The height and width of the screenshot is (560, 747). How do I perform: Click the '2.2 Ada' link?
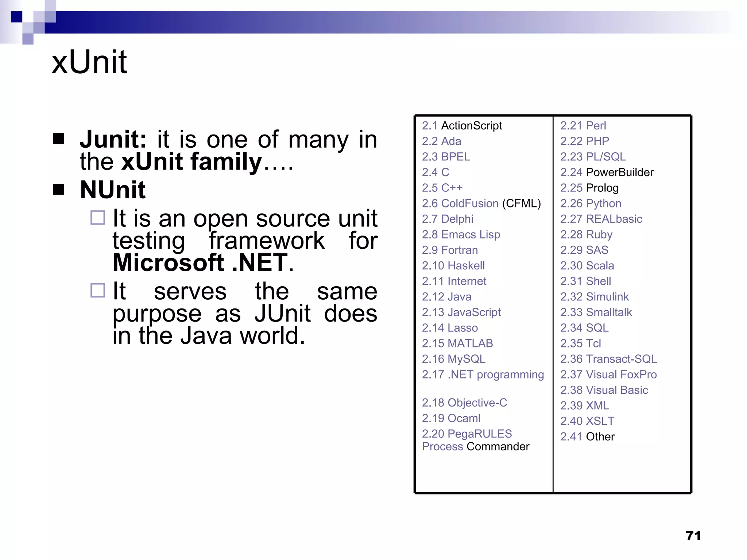tap(441, 141)
